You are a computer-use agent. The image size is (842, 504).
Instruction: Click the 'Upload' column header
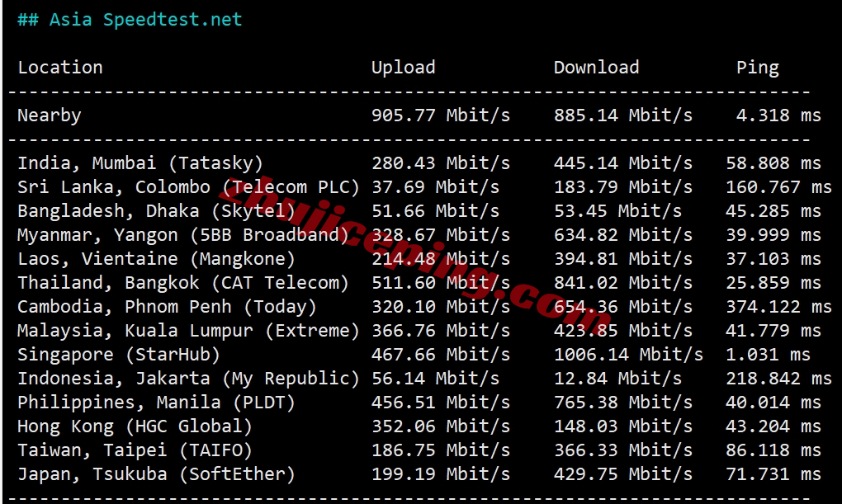[x=404, y=68]
